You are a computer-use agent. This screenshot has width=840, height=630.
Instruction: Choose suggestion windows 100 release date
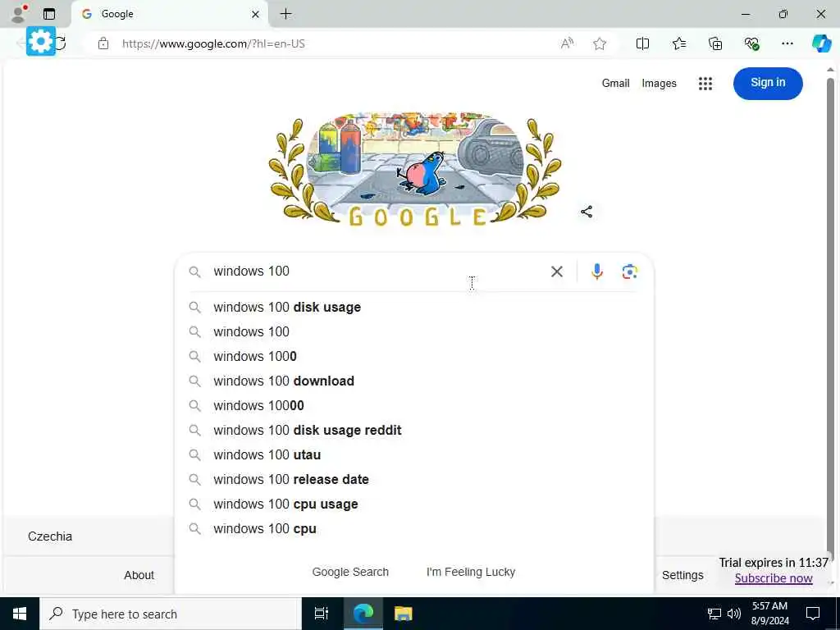413,479
